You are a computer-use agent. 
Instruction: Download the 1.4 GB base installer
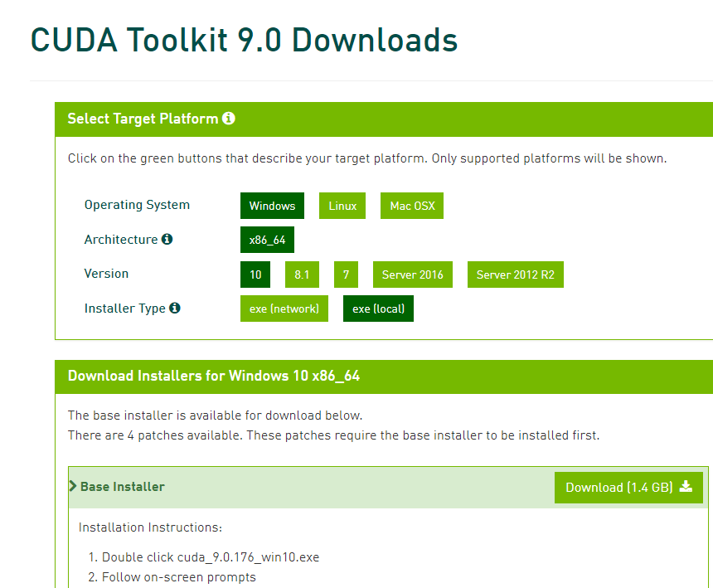point(628,488)
